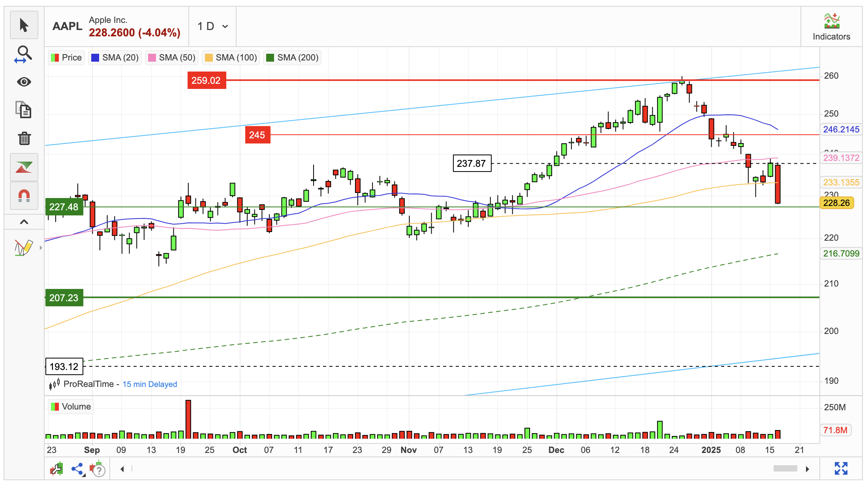
Task: Click the 216.7099 SMA 200 value tag
Action: (x=841, y=253)
